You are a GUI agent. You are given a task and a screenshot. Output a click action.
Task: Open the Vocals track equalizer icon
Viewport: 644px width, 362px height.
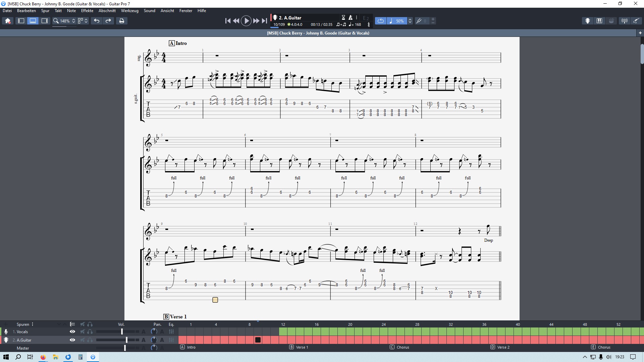click(171, 331)
